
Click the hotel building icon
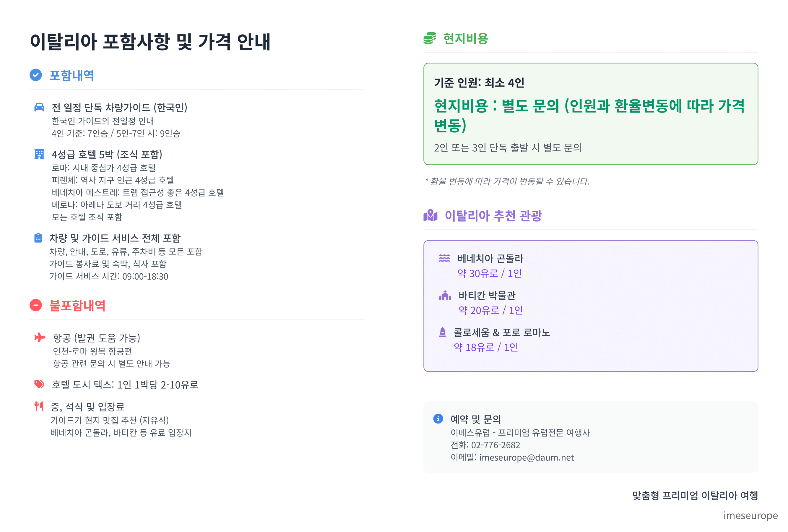39,154
